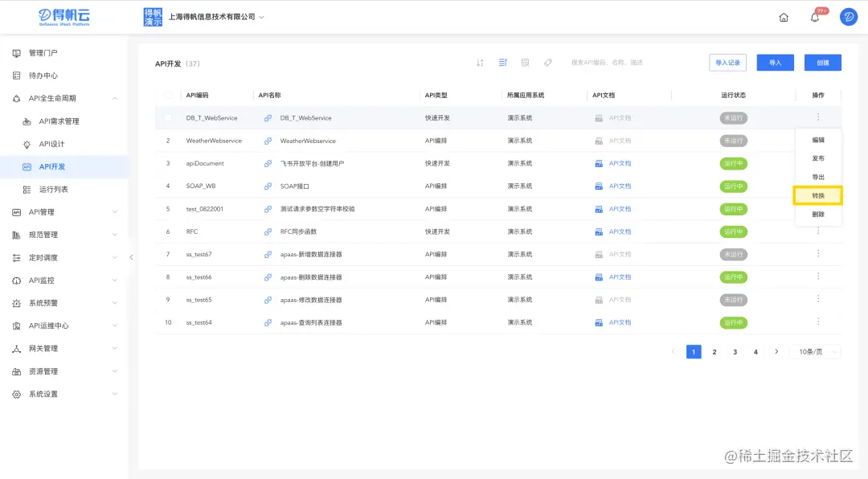Click 运行中 status of RFC row
The width and height of the screenshot is (868, 479).
pos(734,231)
